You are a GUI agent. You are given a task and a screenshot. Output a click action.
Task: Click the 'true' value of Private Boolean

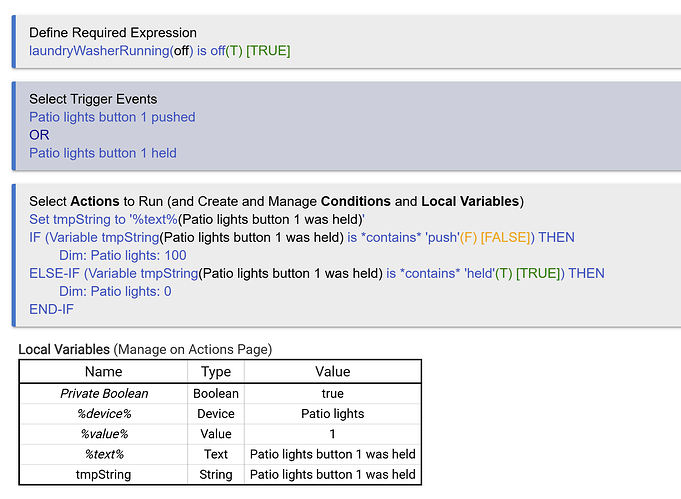(x=332, y=394)
